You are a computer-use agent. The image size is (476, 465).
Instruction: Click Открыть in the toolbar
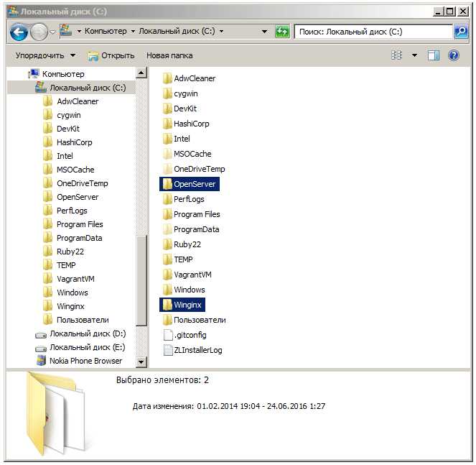coord(111,55)
